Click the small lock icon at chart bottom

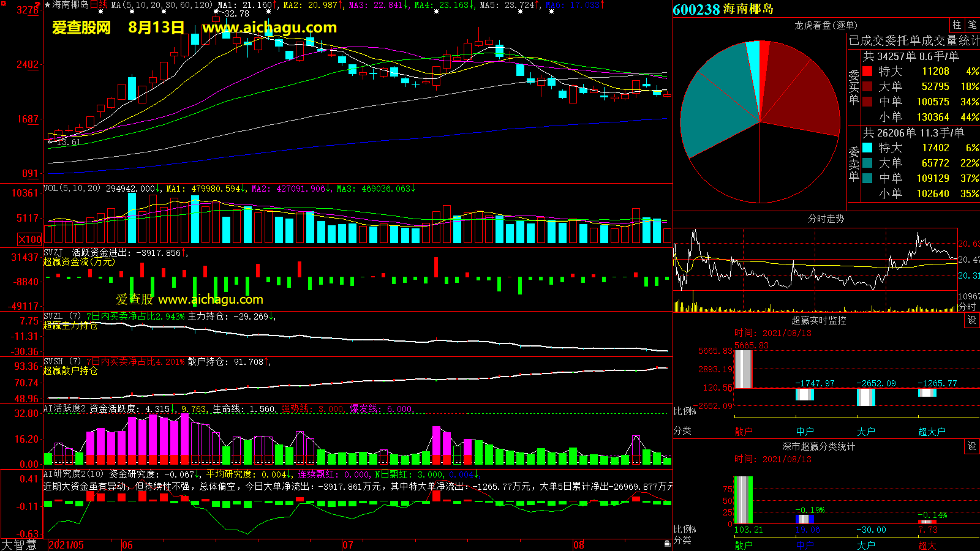(x=667, y=543)
